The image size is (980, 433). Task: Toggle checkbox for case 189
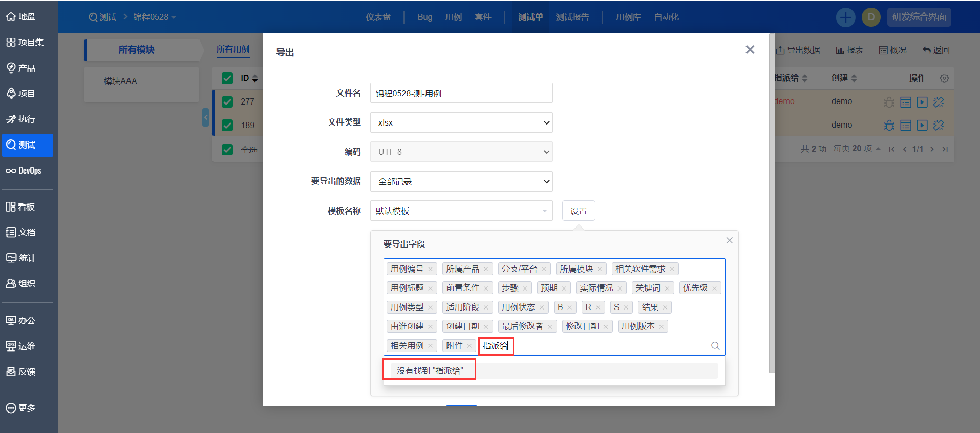click(227, 126)
